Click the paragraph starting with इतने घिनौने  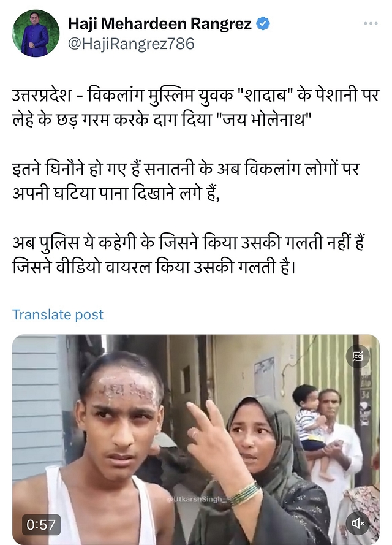click(186, 181)
